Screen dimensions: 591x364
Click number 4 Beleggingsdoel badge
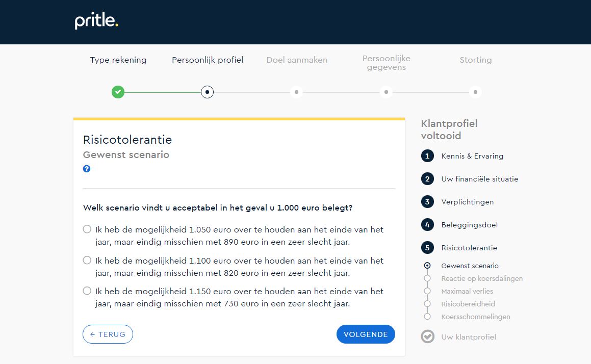(x=427, y=225)
